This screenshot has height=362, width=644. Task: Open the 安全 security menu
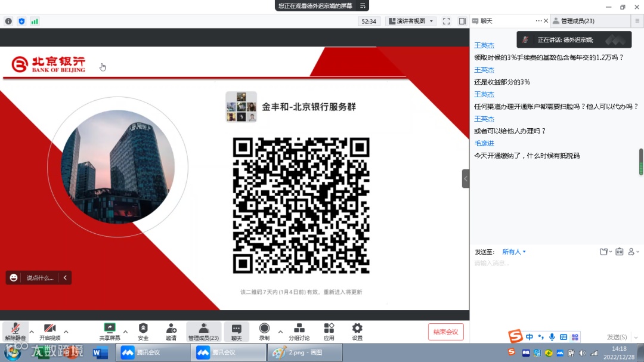pos(143,332)
